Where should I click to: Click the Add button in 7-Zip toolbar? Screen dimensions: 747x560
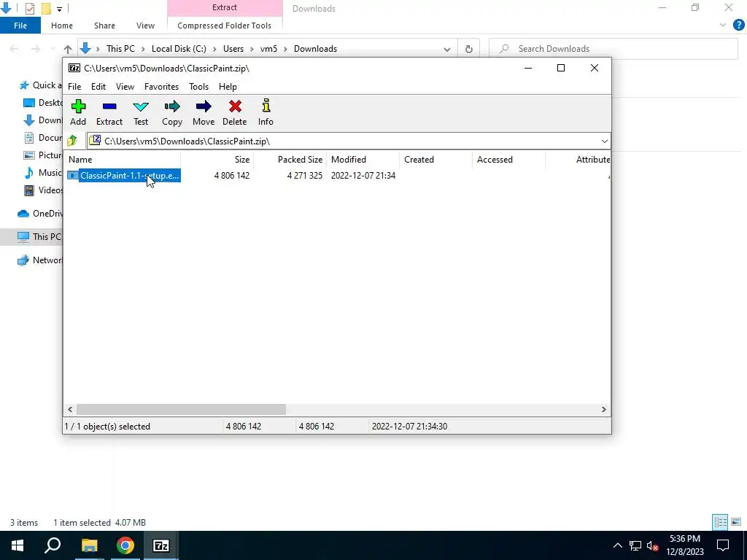click(78, 112)
